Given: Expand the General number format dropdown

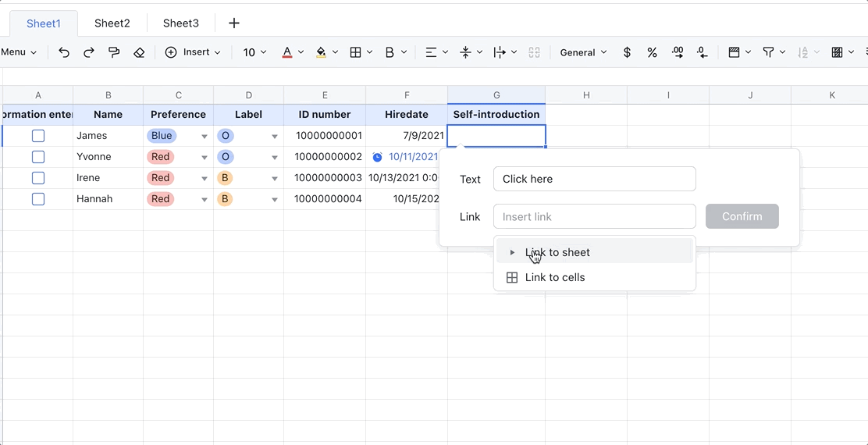Looking at the screenshot, I should tap(583, 52).
